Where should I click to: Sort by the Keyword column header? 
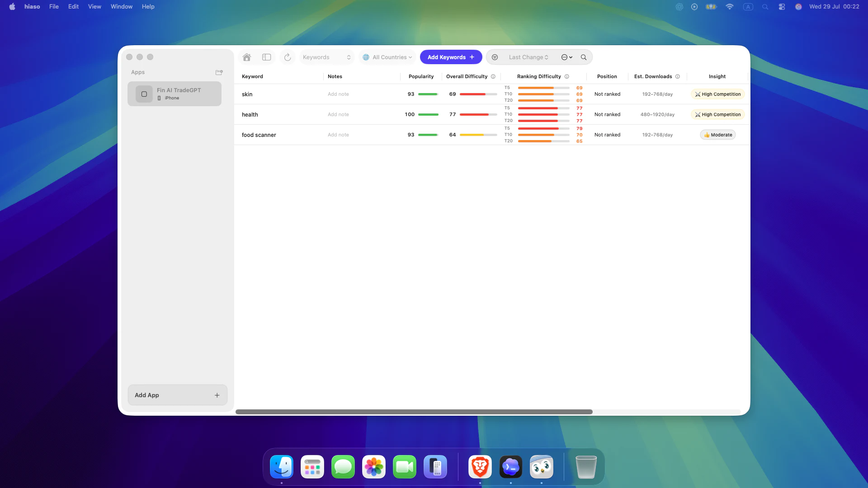point(252,76)
